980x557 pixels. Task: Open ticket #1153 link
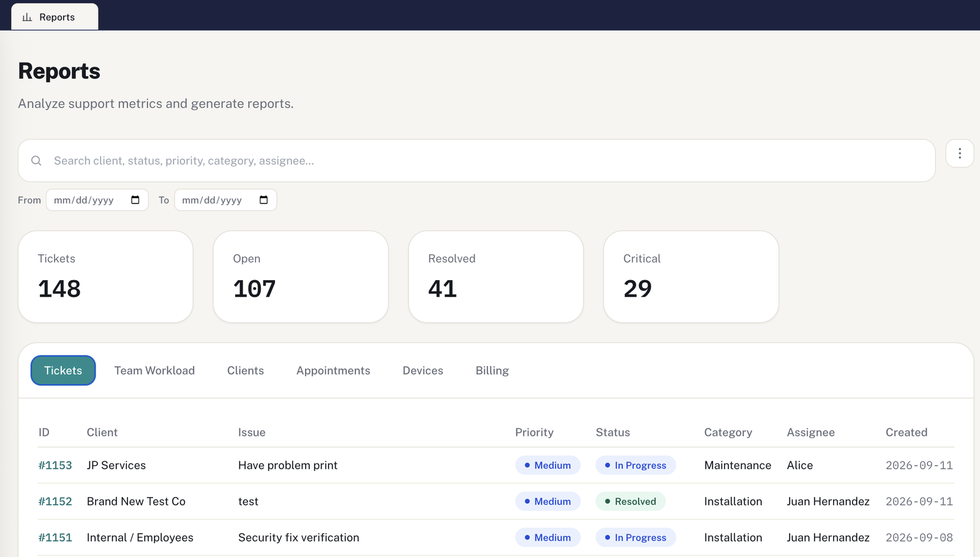[x=55, y=465]
